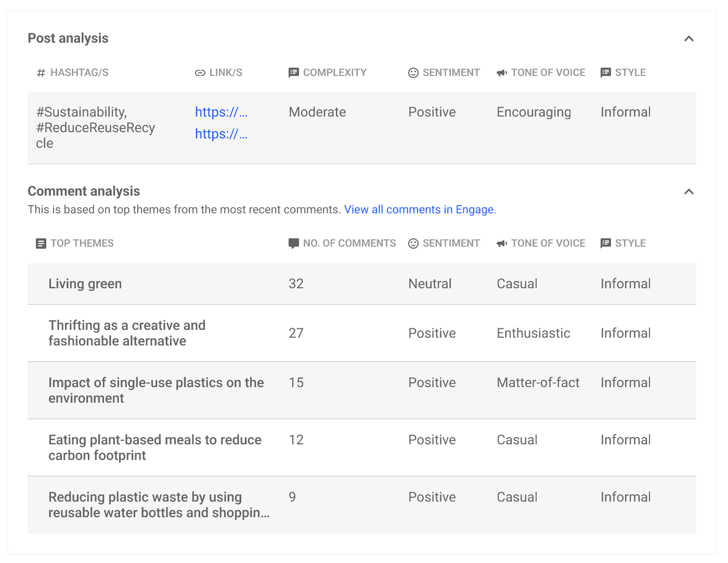Click the link chain icon beside LINK/S
728x563 pixels.
pos(200,73)
